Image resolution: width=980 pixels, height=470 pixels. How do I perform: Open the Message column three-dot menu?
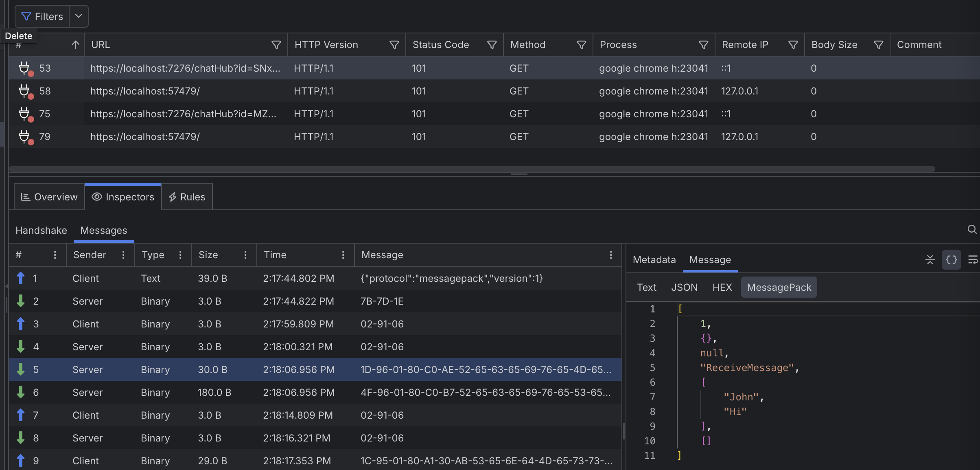pos(610,255)
